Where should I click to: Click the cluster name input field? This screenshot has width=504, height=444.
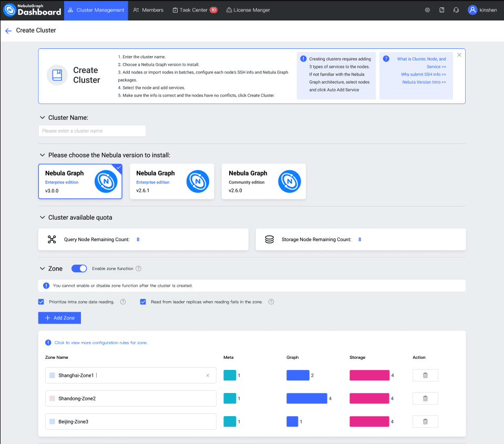[x=92, y=131]
